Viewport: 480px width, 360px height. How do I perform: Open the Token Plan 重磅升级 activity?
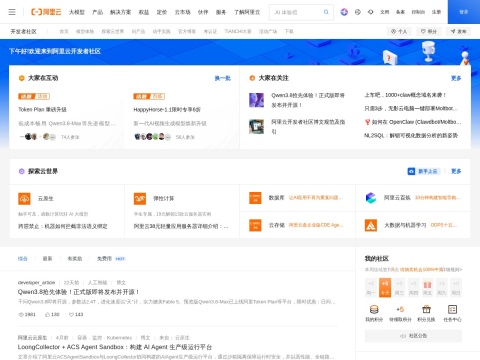[x=42, y=109]
